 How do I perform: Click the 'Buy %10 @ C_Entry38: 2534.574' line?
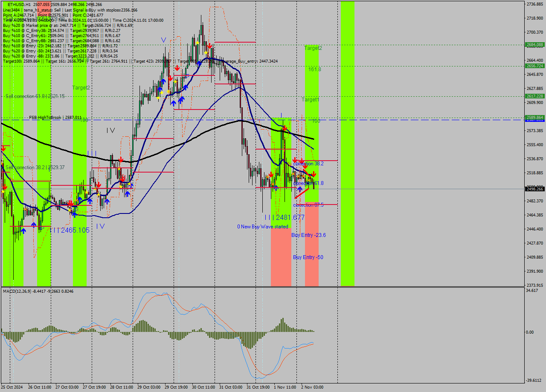tap(62, 30)
